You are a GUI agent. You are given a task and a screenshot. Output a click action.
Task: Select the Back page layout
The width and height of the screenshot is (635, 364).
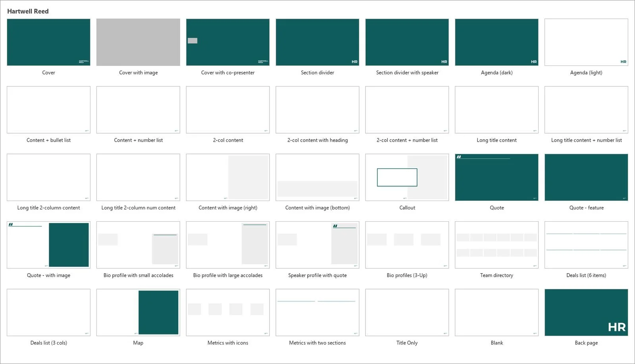coord(587,312)
